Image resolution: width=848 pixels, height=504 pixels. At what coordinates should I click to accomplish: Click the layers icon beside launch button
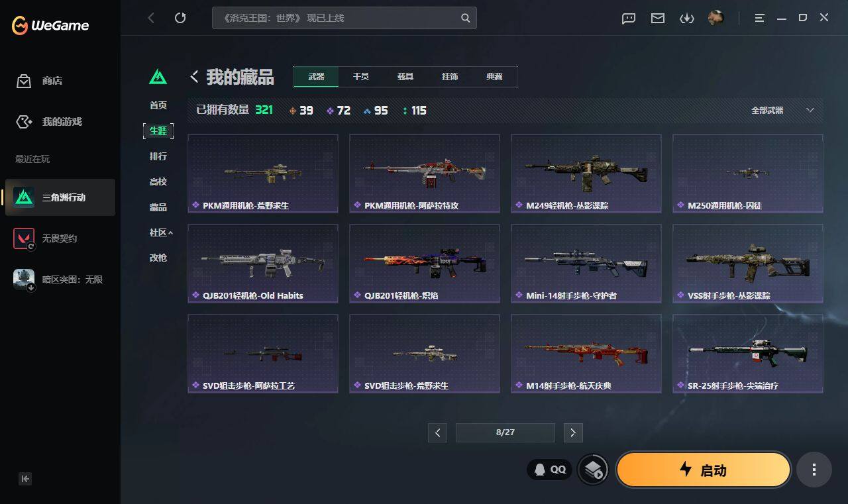593,470
